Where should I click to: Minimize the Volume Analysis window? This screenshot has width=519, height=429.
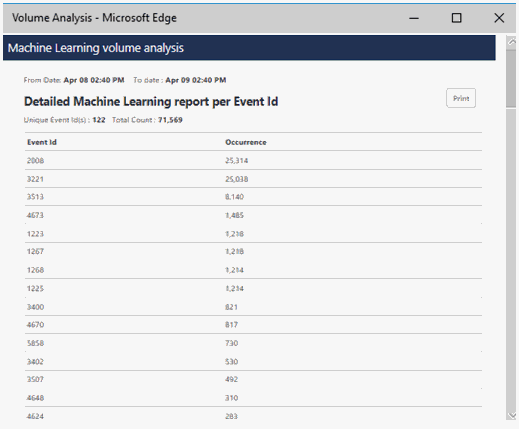coord(414,18)
